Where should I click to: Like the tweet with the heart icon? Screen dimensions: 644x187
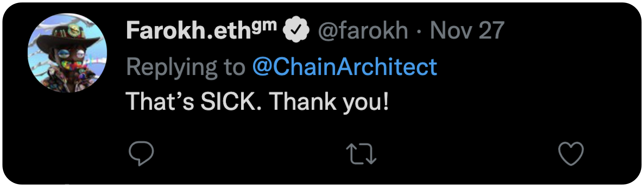click(x=571, y=154)
